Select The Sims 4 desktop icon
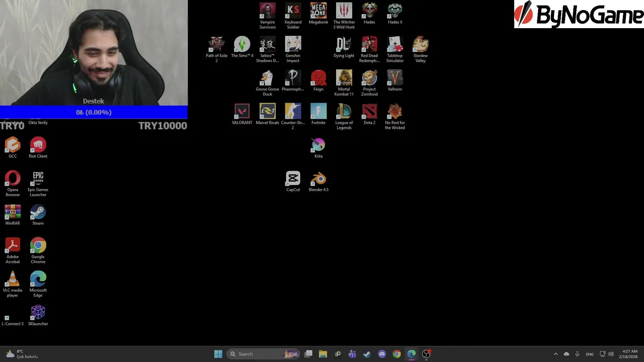Image resolution: width=644 pixels, height=362 pixels. coord(242,47)
